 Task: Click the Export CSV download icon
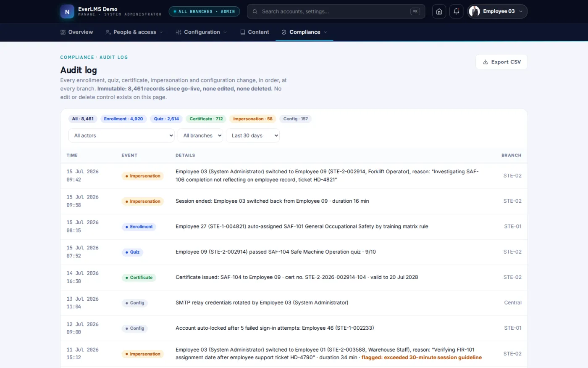(x=486, y=62)
